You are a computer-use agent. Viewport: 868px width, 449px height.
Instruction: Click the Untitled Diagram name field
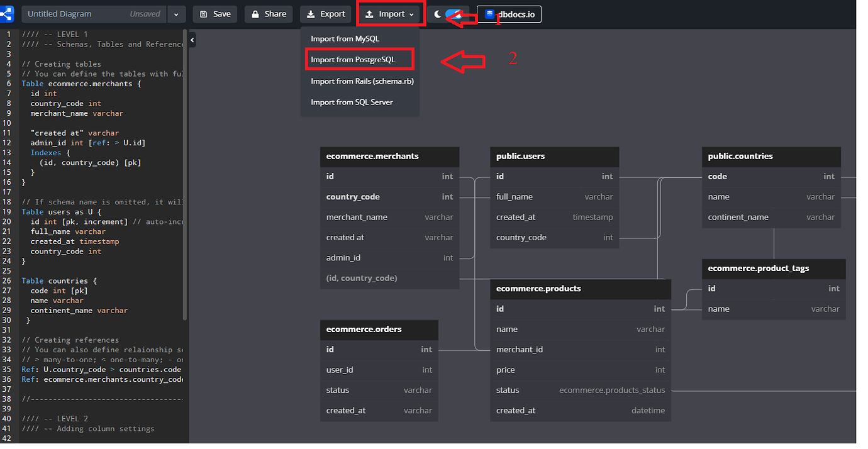(94, 14)
